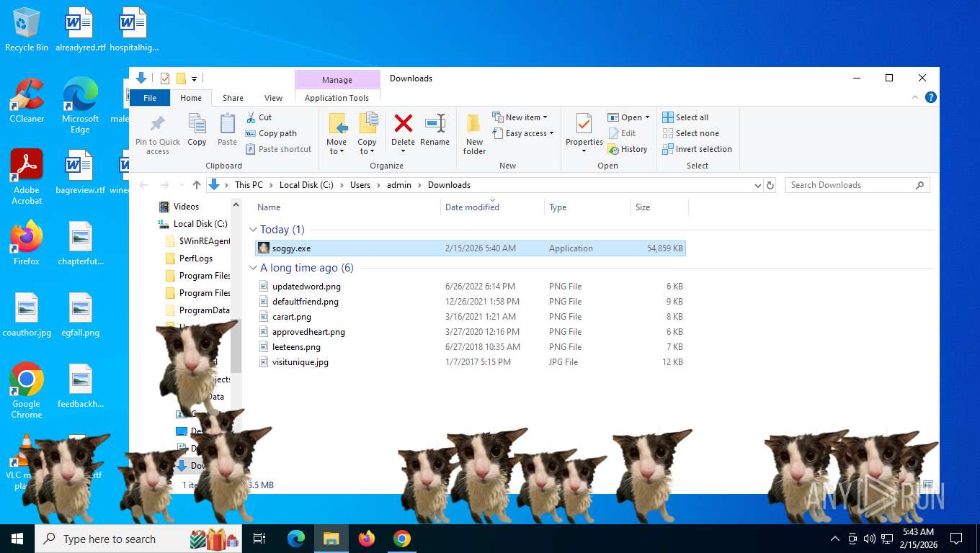Screen dimensions: 980x553
Task: Expand address bar history dropdown
Action: click(757, 185)
